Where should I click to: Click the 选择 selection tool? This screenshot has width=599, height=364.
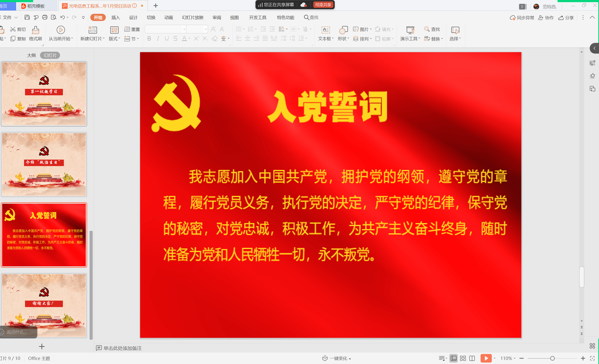pyautogui.click(x=455, y=34)
